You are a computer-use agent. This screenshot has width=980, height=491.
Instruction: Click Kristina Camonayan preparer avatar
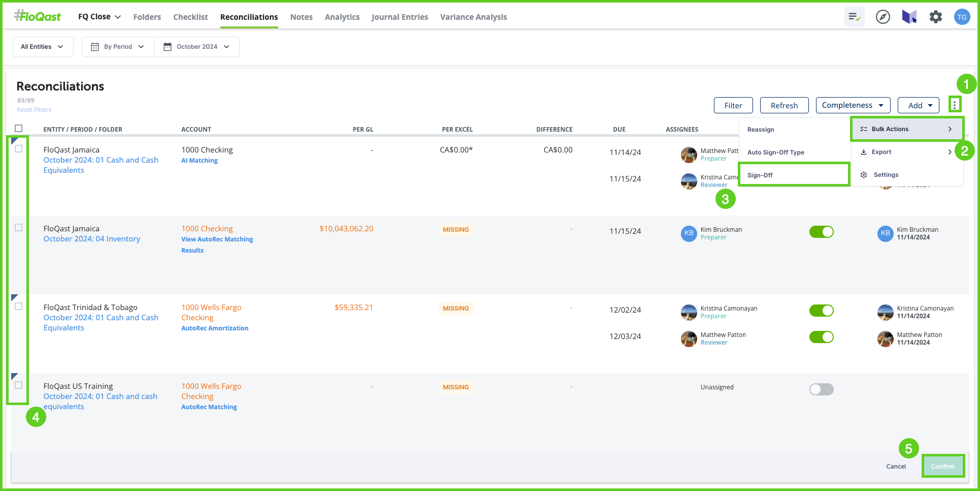point(689,312)
